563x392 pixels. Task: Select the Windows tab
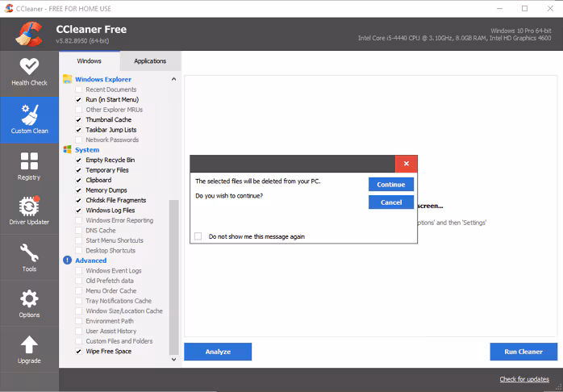pyautogui.click(x=89, y=61)
